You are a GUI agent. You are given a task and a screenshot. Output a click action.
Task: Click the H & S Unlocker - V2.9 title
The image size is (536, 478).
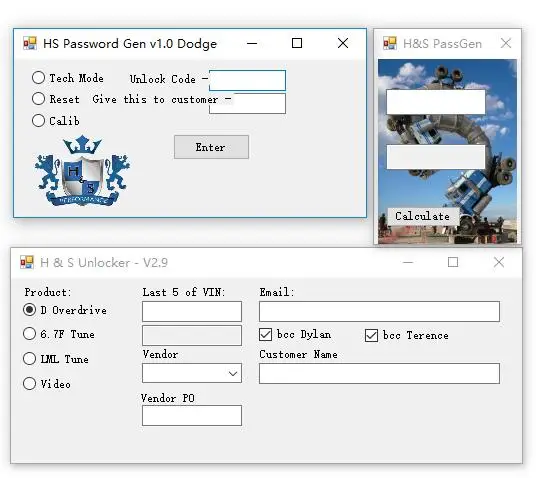pyautogui.click(x=104, y=263)
